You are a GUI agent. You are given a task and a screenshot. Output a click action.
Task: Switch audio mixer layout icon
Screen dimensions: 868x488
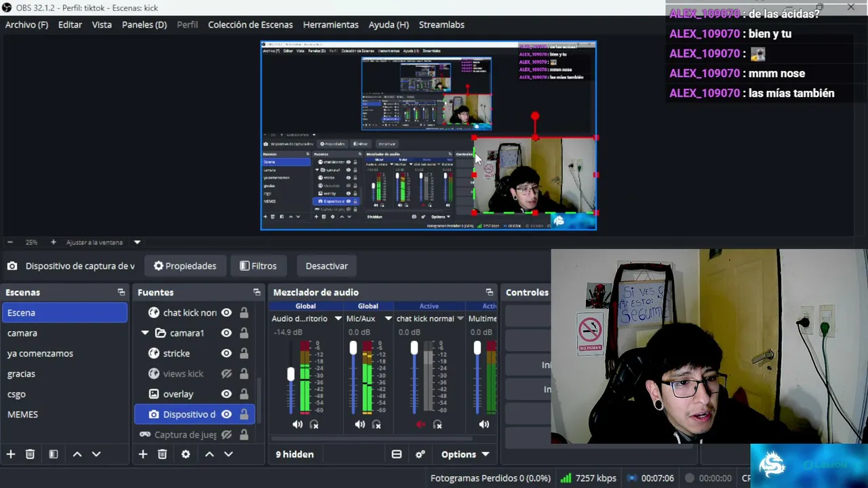(397, 454)
